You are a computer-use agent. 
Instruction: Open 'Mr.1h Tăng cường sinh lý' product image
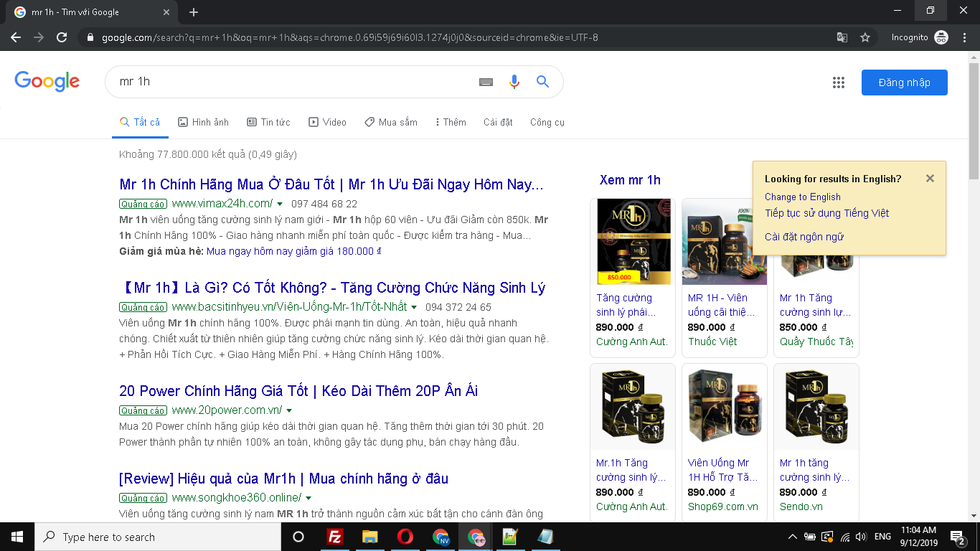click(x=633, y=407)
